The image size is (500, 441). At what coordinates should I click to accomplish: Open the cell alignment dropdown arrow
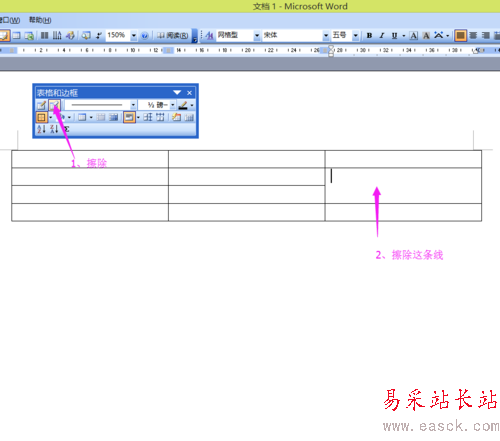pyautogui.click(x=138, y=117)
